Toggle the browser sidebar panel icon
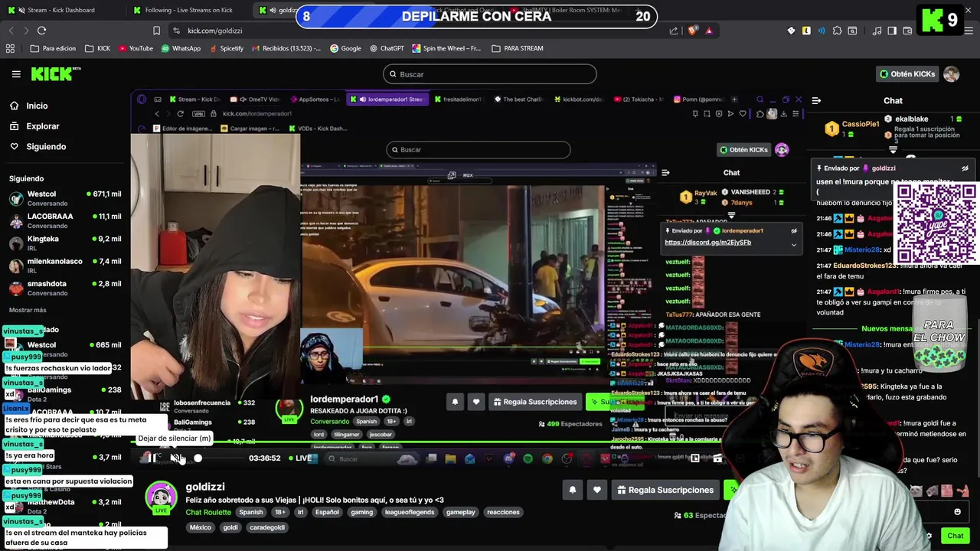This screenshot has height=551, width=980. [892, 31]
